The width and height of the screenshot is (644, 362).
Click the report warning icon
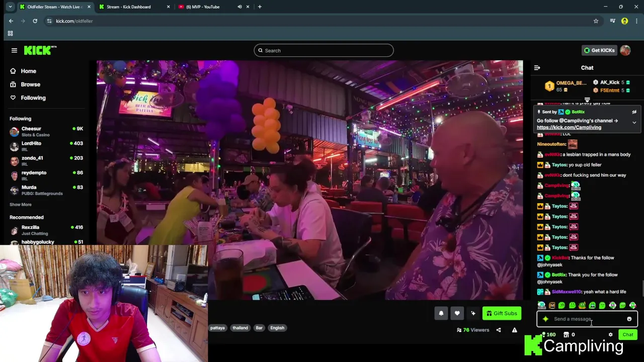pyautogui.click(x=514, y=330)
